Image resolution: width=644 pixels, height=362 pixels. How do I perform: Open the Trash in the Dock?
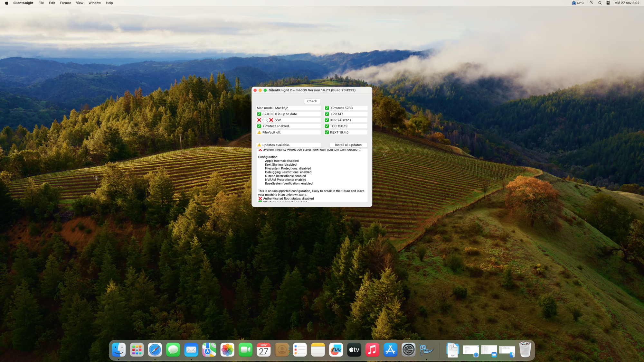click(525, 350)
